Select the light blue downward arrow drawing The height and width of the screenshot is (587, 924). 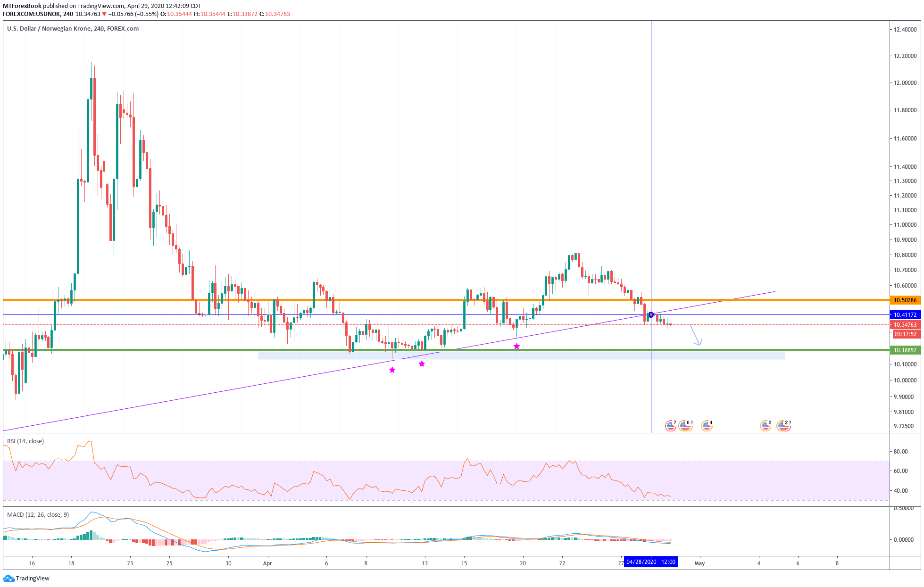pos(696,335)
